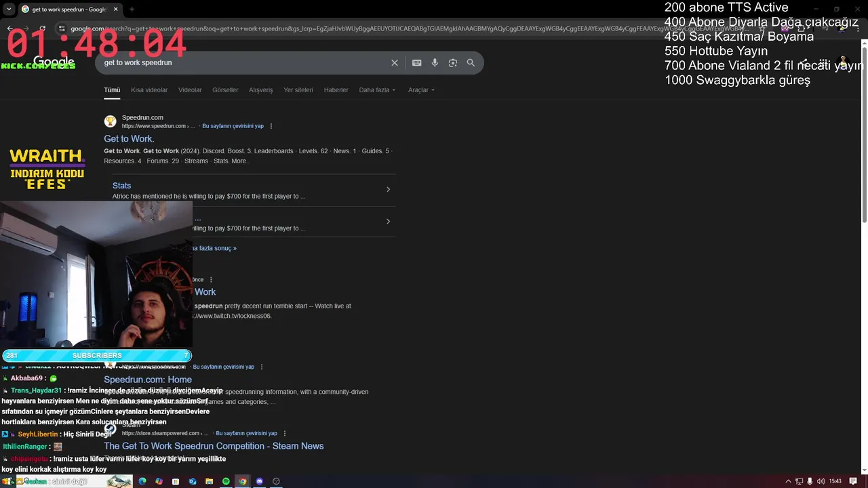Search by image with the Lens icon
Viewport: 868px width, 488px height.
[x=452, y=62]
